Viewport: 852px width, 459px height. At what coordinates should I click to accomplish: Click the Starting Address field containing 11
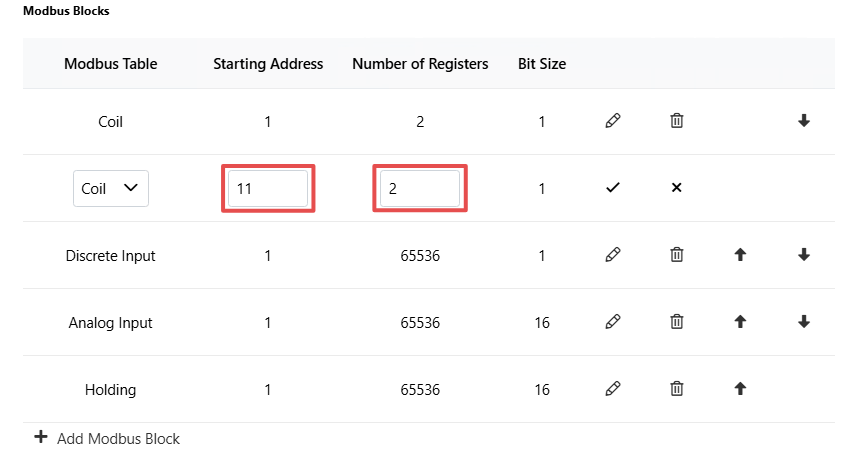pos(268,188)
